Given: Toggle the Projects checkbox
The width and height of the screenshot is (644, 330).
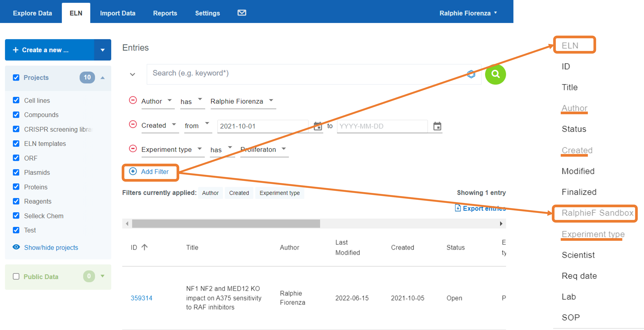Looking at the screenshot, I should click(16, 77).
